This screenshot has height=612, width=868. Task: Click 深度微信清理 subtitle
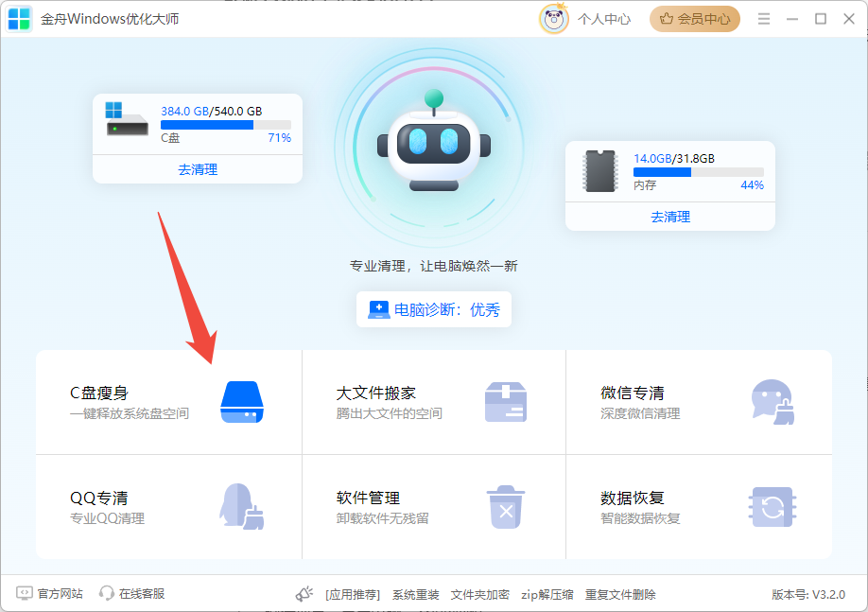pyautogui.click(x=640, y=413)
